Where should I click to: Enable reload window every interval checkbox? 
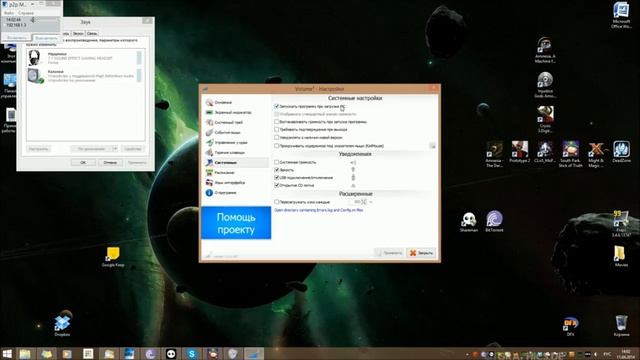[277, 202]
